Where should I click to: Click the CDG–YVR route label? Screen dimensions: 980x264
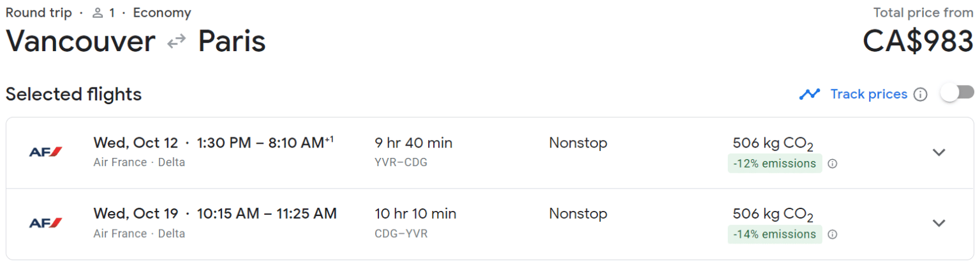point(401,233)
